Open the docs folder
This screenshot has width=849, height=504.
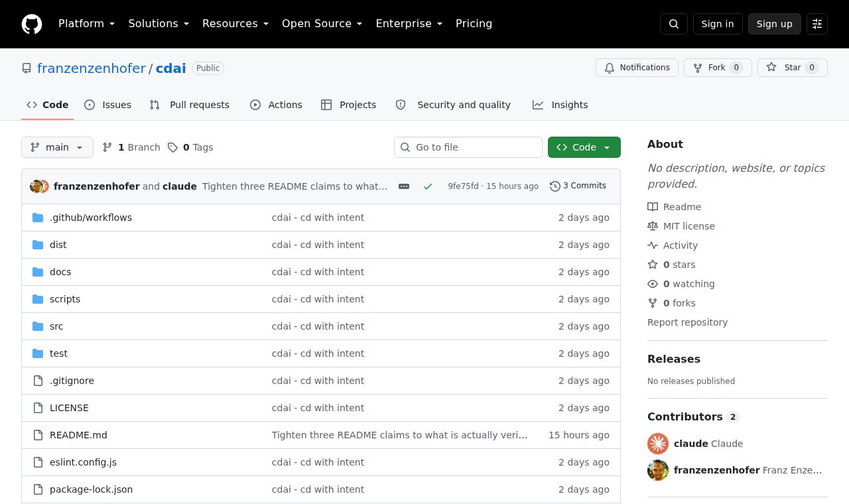(x=60, y=272)
